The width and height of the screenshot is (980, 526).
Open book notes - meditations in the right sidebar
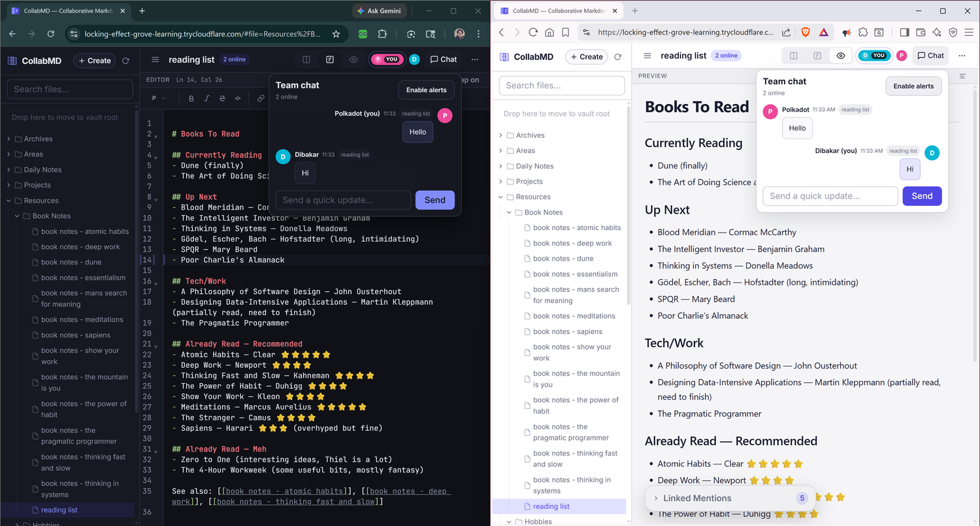tap(574, 316)
